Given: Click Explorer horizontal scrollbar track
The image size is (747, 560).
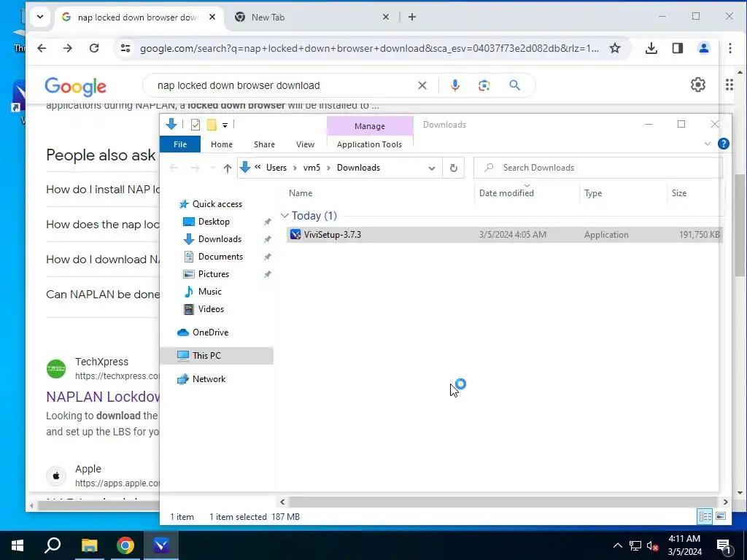Looking at the screenshot, I should [x=503, y=502].
